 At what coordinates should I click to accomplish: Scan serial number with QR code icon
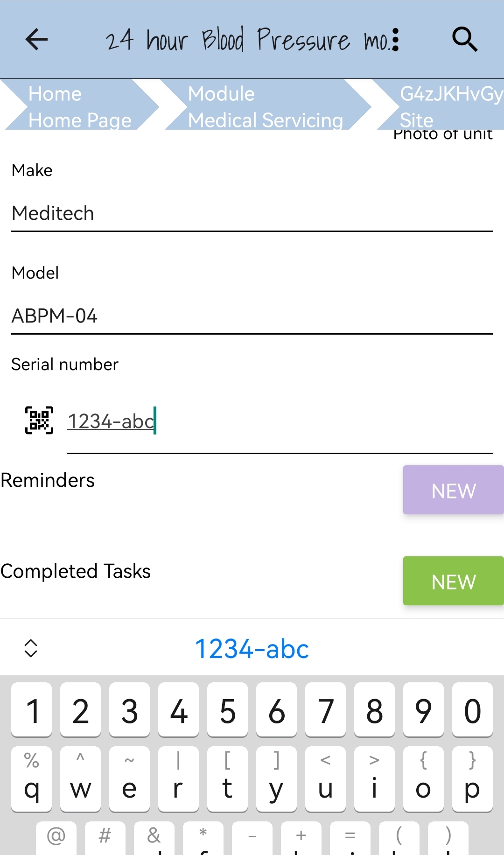tap(39, 420)
